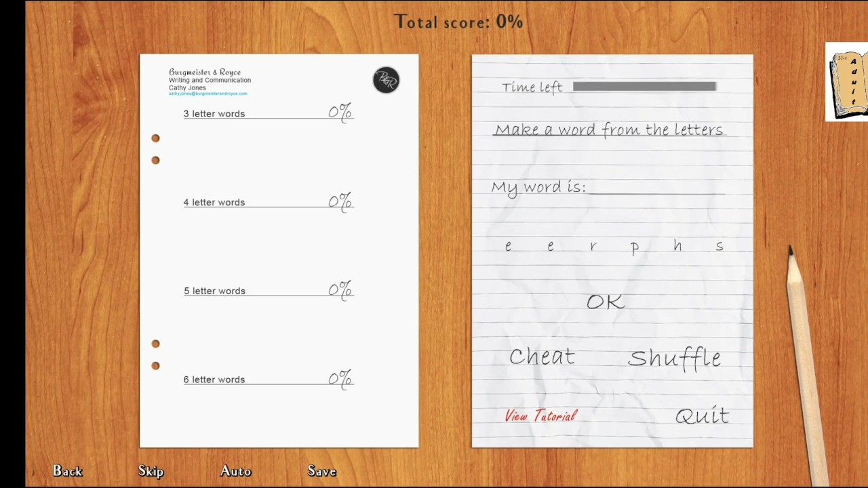Image resolution: width=868 pixels, height=488 pixels.
Task: Toggle Auto mode
Action: tap(236, 471)
